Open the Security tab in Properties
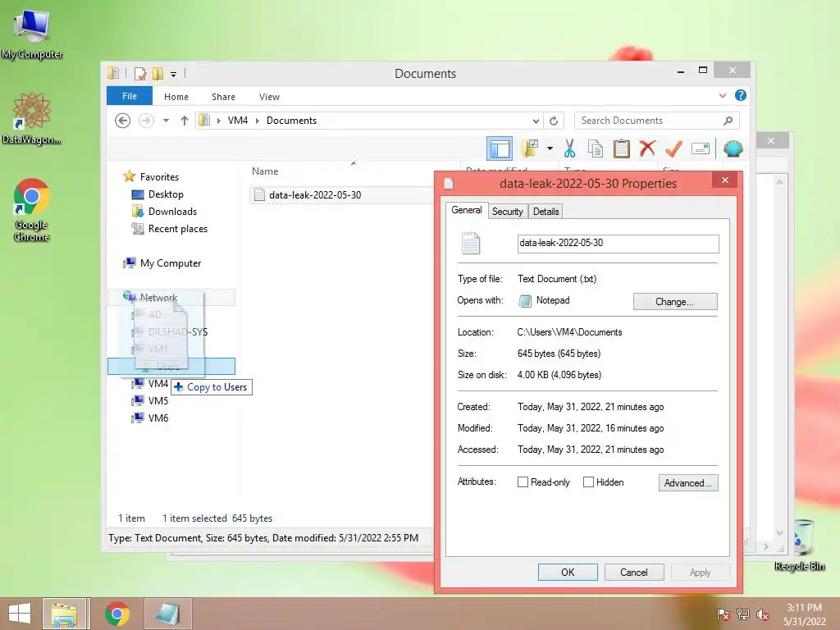The image size is (840, 630). (507, 211)
